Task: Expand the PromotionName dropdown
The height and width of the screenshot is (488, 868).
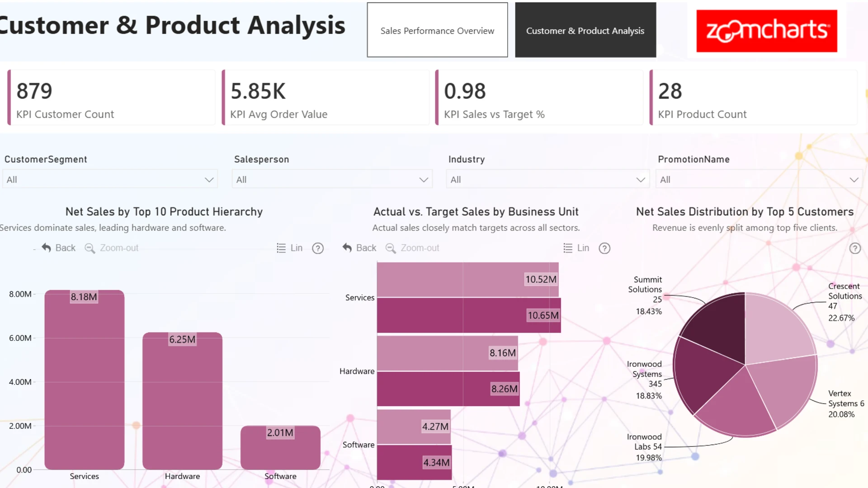Action: 759,179
